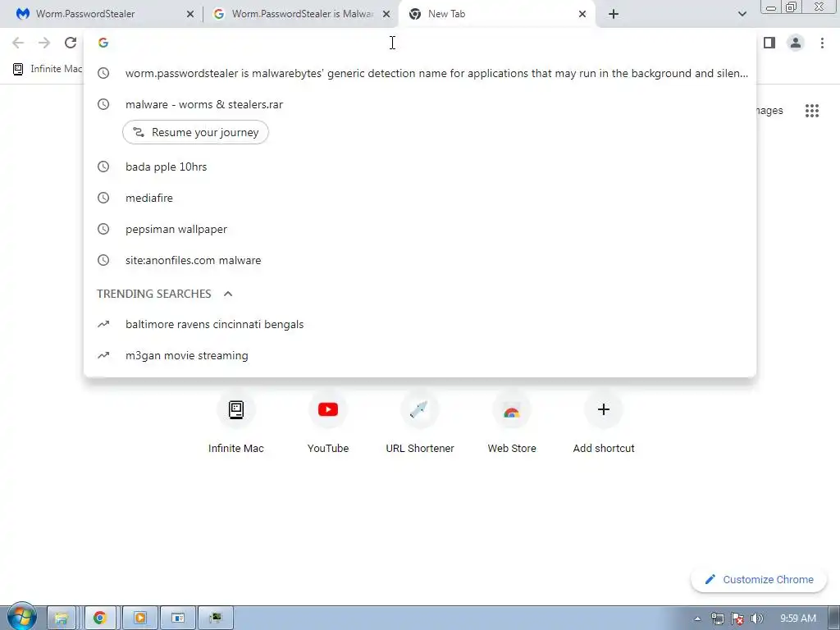Viewport: 840px width, 630px height.
Task: Click the back navigation arrow
Action: [18, 43]
